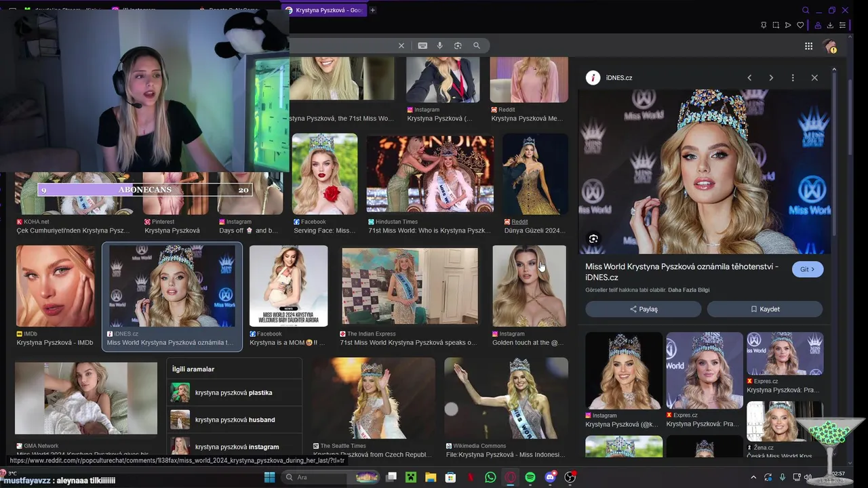
Task: Open a new browser tab
Action: point(372,10)
